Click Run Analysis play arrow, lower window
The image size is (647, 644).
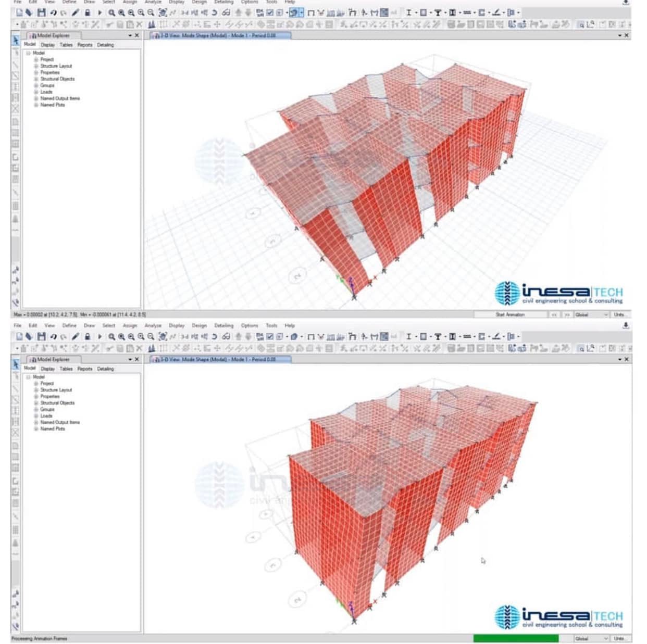tap(99, 336)
